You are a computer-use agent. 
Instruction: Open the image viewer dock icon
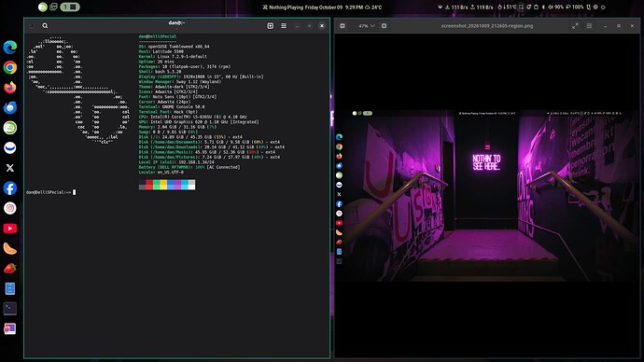(x=10, y=328)
